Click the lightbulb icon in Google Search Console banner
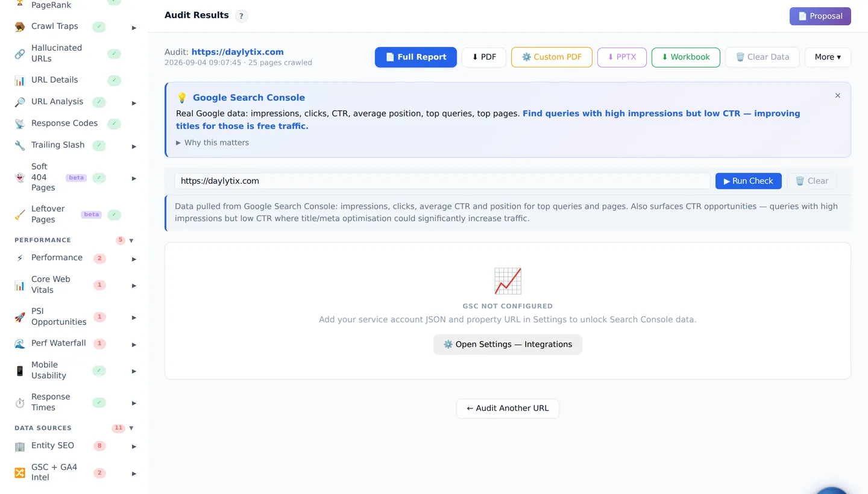868x494 pixels. (182, 98)
